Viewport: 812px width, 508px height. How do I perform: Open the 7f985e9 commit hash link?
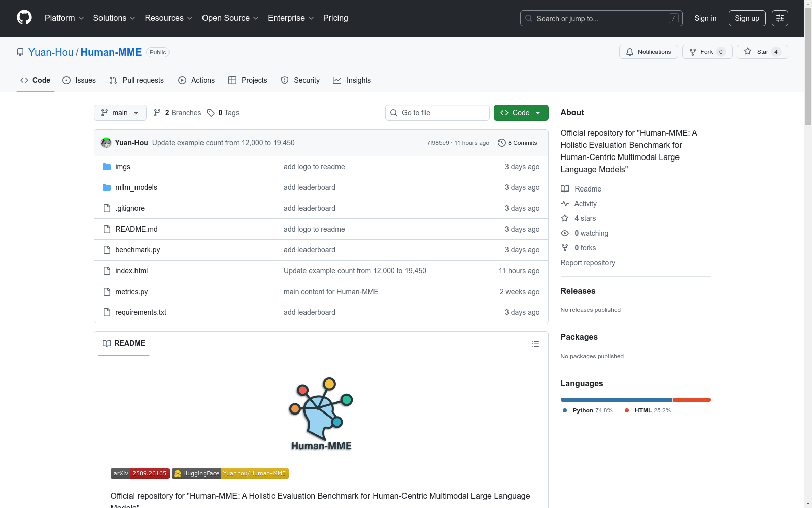[438, 143]
